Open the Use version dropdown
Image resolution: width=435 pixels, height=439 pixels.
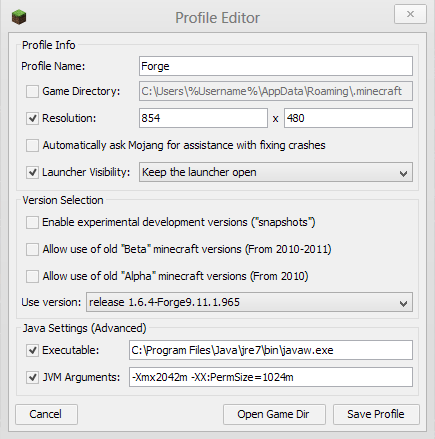pos(249,302)
